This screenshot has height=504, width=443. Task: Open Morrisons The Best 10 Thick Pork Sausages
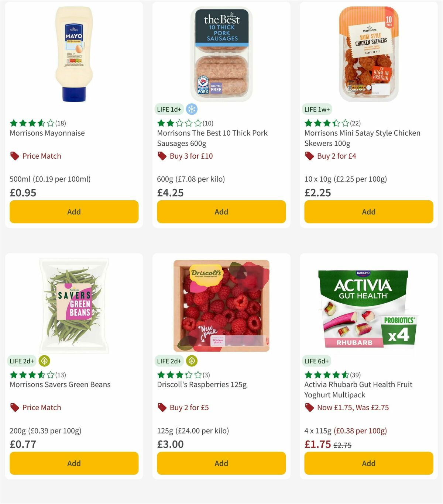click(212, 138)
